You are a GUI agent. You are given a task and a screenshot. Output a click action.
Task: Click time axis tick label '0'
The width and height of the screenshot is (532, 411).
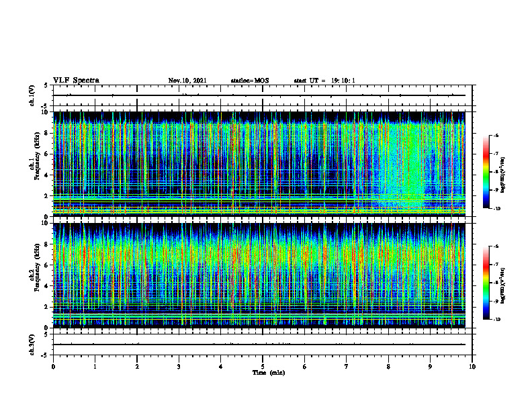[x=53, y=367]
